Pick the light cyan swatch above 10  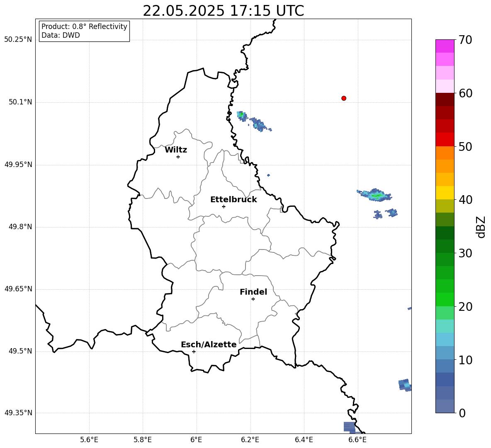445,339
